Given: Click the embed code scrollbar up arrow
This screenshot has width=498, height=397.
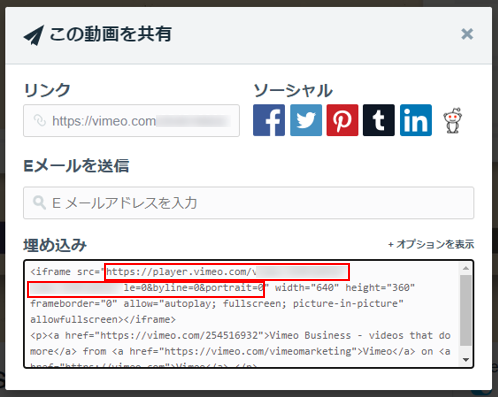Looking at the screenshot, I should (466, 268).
